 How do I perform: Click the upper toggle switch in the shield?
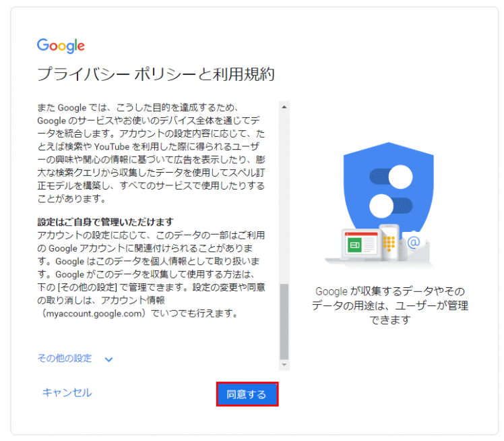point(391,177)
